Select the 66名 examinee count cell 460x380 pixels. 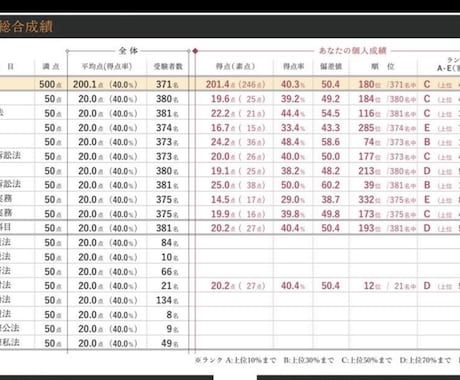tap(170, 272)
